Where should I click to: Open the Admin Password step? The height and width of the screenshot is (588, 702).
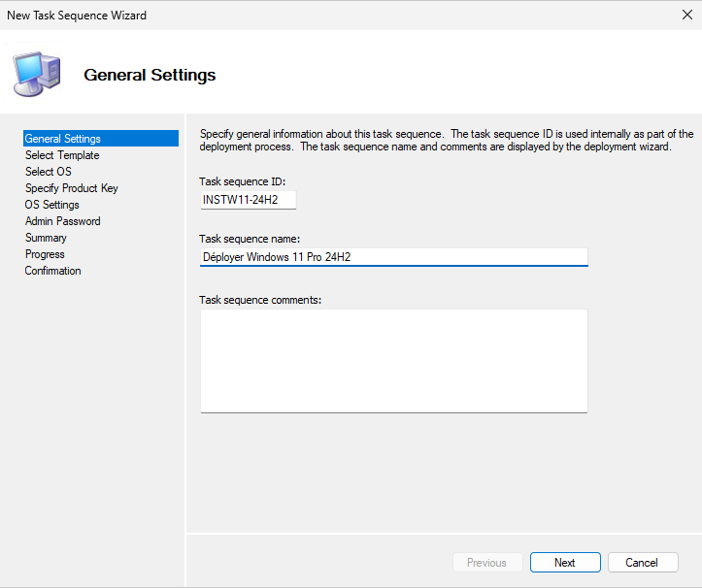pyautogui.click(x=63, y=221)
